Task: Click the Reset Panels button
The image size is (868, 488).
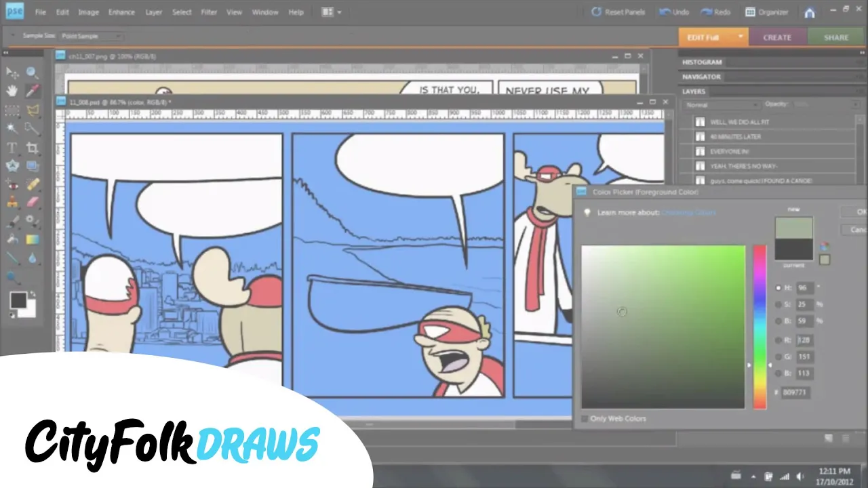Action: [x=618, y=12]
